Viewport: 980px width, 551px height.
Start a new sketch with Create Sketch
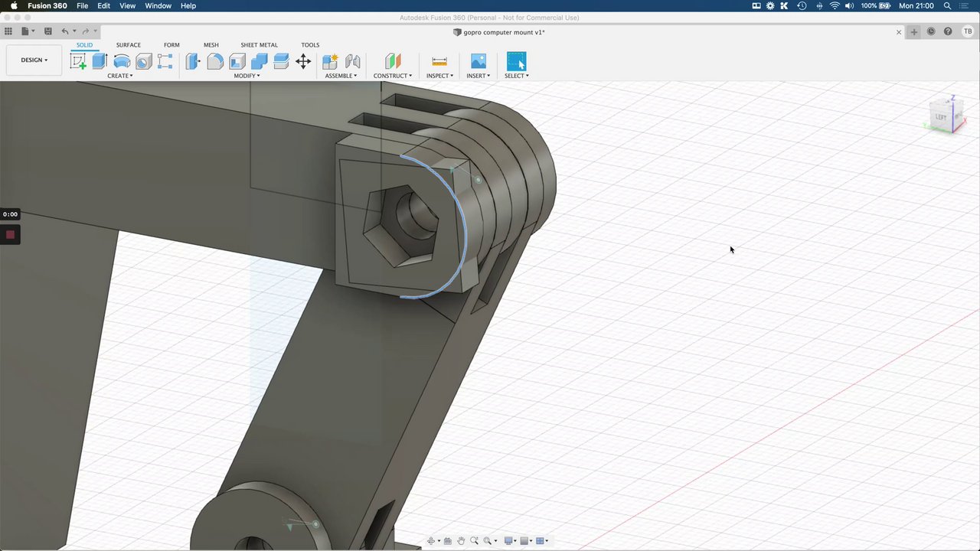click(78, 62)
